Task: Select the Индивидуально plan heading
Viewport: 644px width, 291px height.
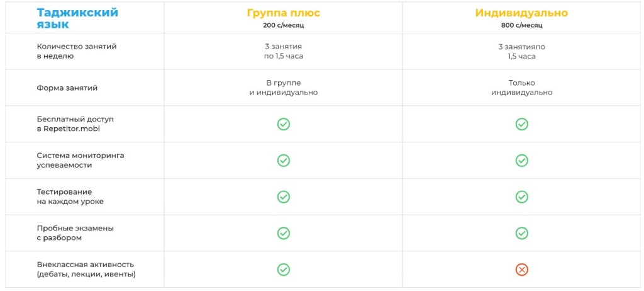Action: (x=521, y=13)
